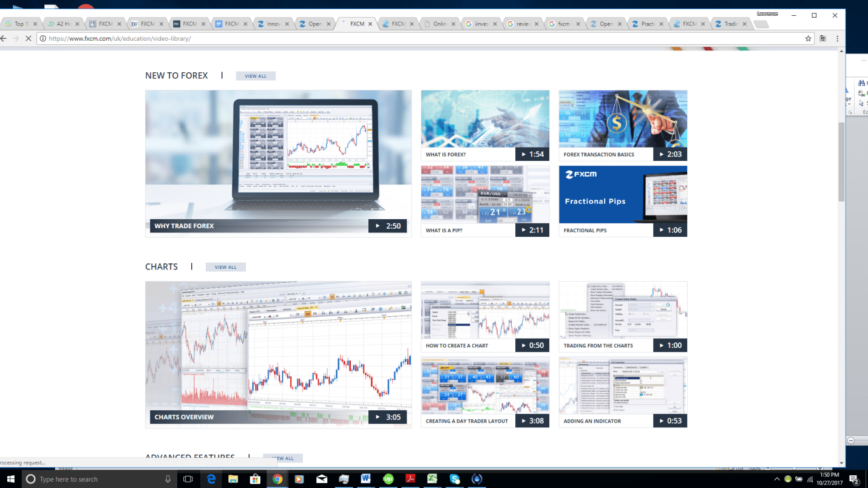Open a new Chrome tab
The height and width of the screenshot is (488, 868).
click(761, 24)
